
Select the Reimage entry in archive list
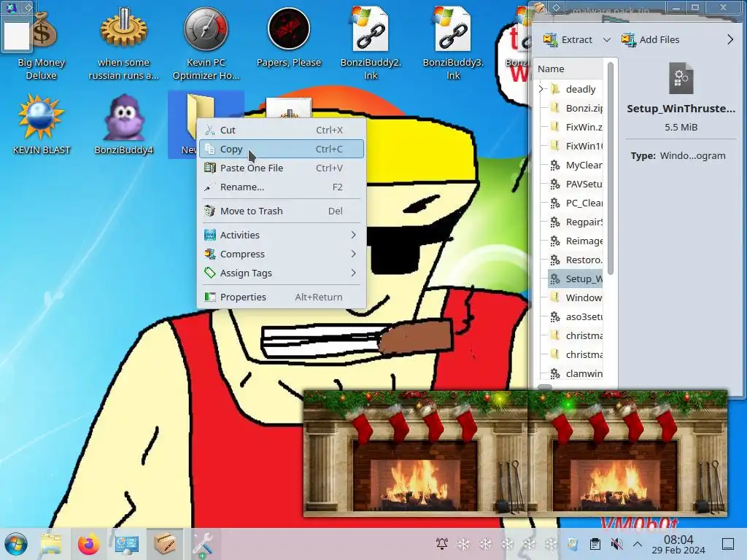pos(576,241)
